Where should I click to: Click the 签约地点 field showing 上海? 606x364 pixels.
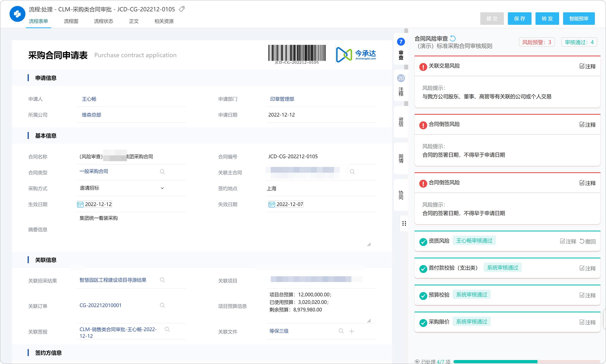321,188
